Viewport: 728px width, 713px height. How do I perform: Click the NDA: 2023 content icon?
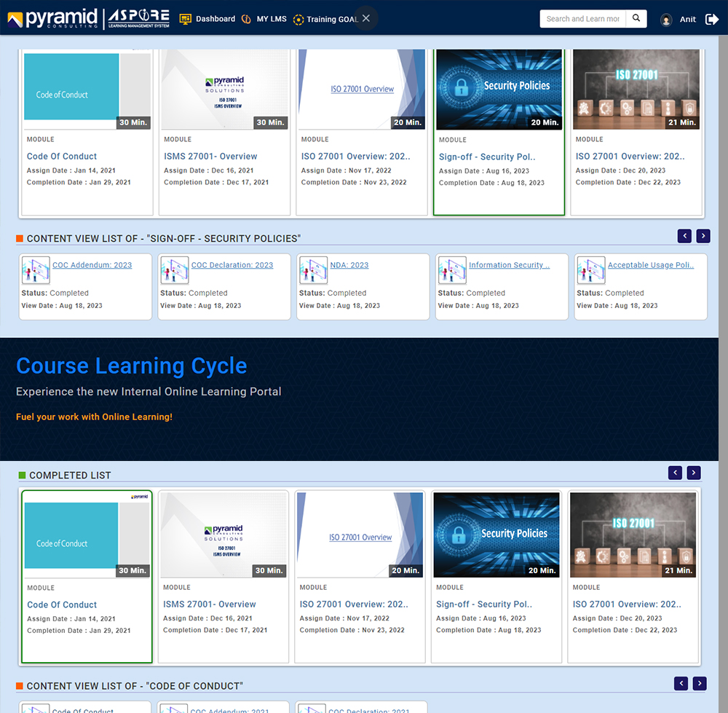click(314, 270)
